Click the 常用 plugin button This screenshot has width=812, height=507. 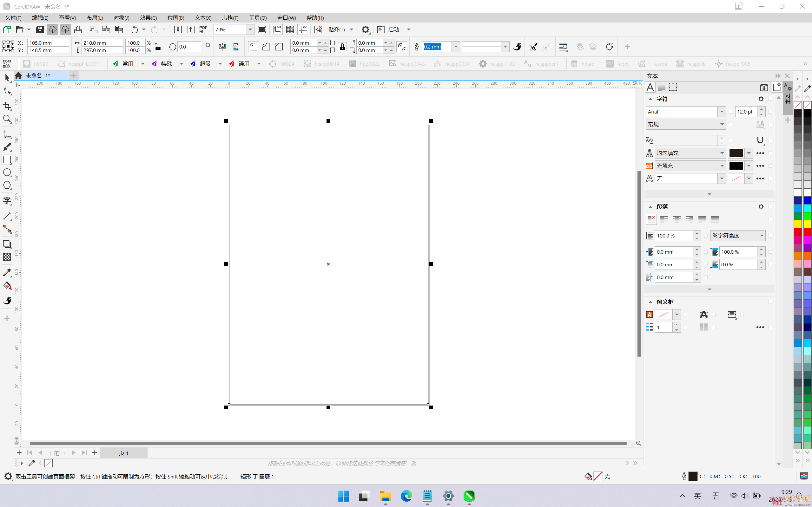point(123,64)
